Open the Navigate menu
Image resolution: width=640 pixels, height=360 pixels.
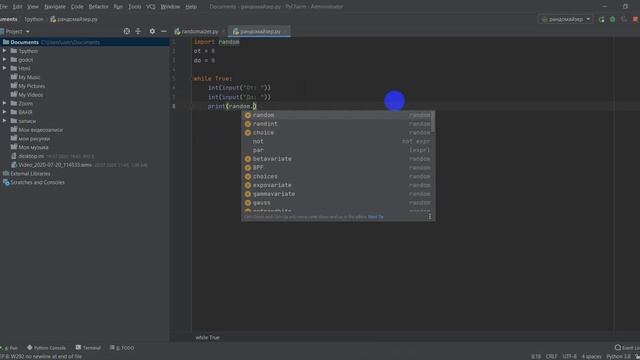[55, 7]
